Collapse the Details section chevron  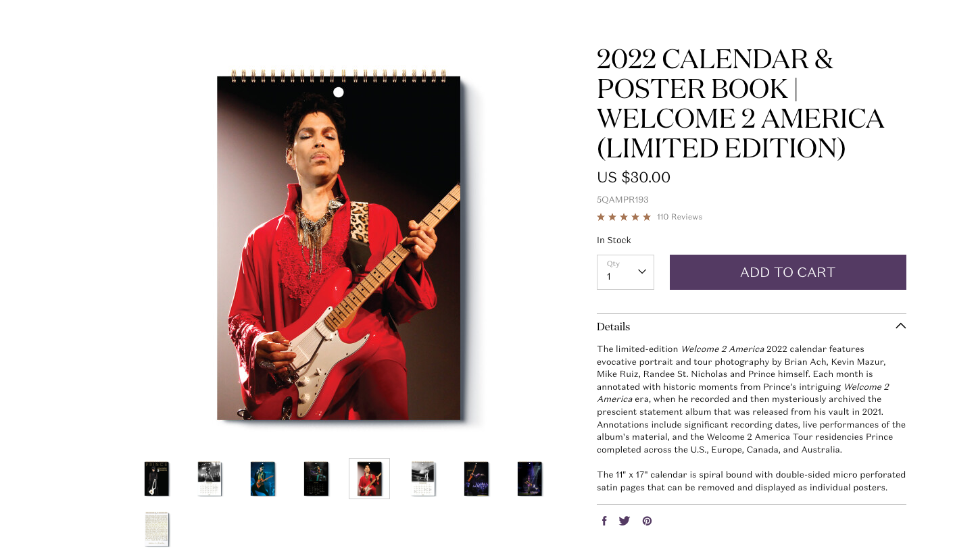[x=900, y=326]
